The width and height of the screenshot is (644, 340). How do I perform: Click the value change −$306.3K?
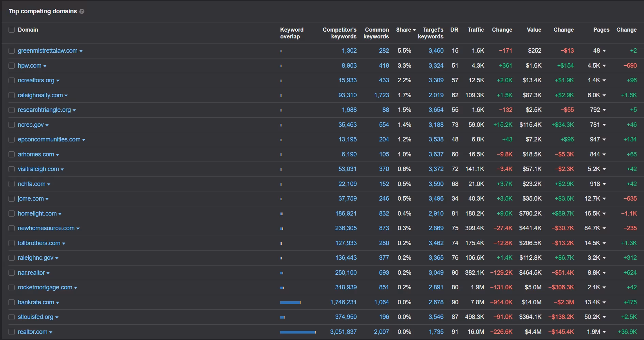561,287
